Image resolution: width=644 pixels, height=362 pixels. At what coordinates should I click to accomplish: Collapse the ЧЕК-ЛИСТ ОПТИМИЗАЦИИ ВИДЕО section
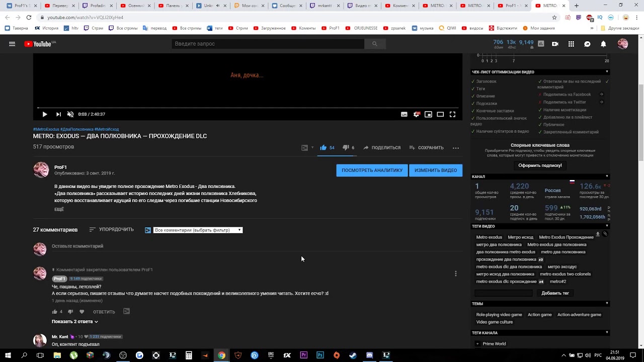607,72
